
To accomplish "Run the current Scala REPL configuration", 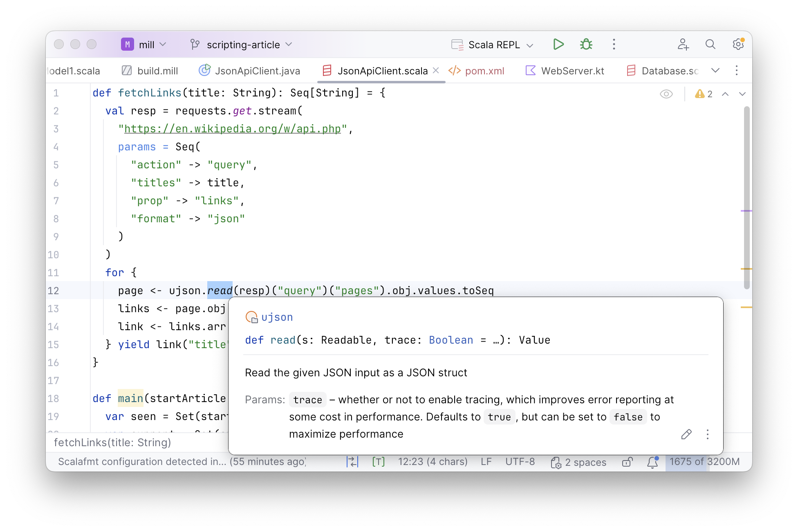I will (558, 44).
